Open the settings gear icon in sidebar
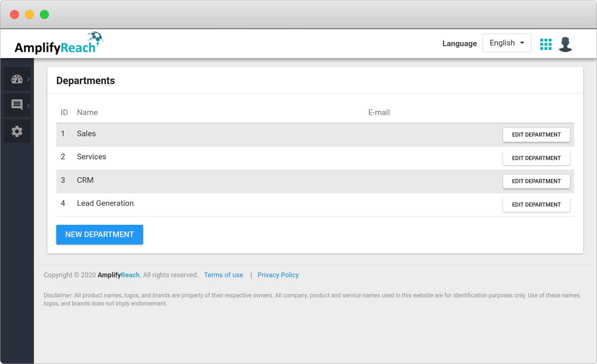Image resolution: width=597 pixels, height=364 pixels. (x=17, y=131)
